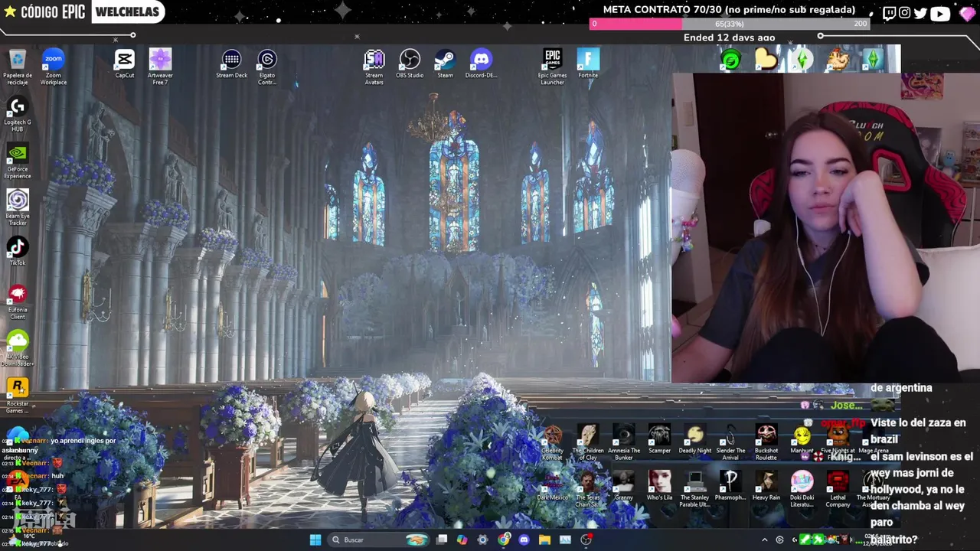
Task: Click the streamer webcam feed
Action: coord(825,227)
